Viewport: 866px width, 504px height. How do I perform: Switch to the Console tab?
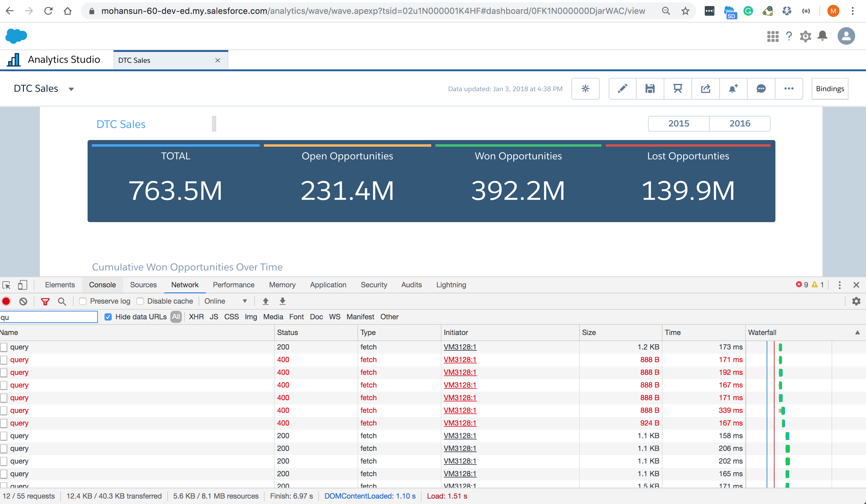coord(102,285)
